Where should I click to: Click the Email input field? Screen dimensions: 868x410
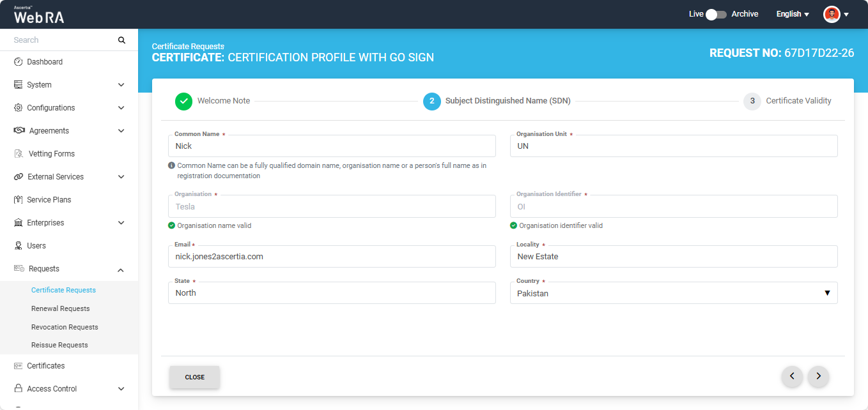click(x=332, y=257)
